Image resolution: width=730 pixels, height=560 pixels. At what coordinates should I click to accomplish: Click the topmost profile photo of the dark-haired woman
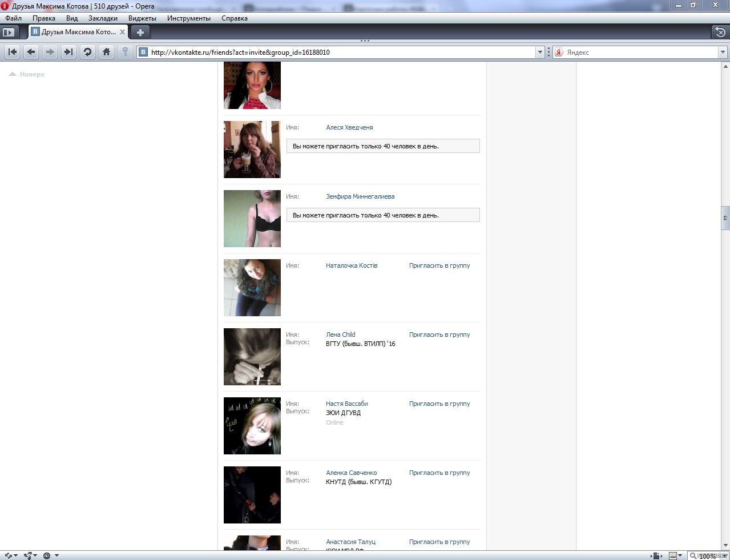tap(252, 86)
